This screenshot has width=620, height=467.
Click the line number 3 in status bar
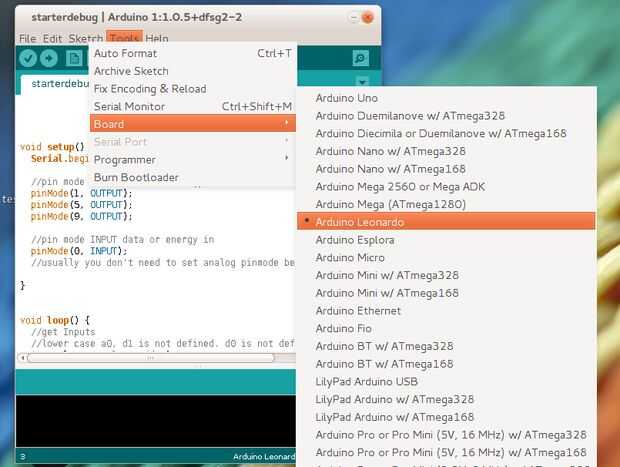click(x=23, y=457)
